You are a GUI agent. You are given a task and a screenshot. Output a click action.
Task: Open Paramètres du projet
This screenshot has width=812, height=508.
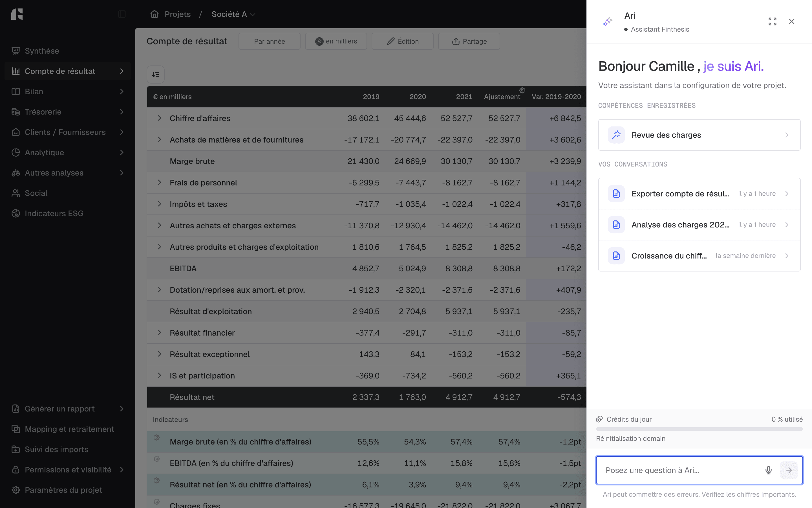67,490
